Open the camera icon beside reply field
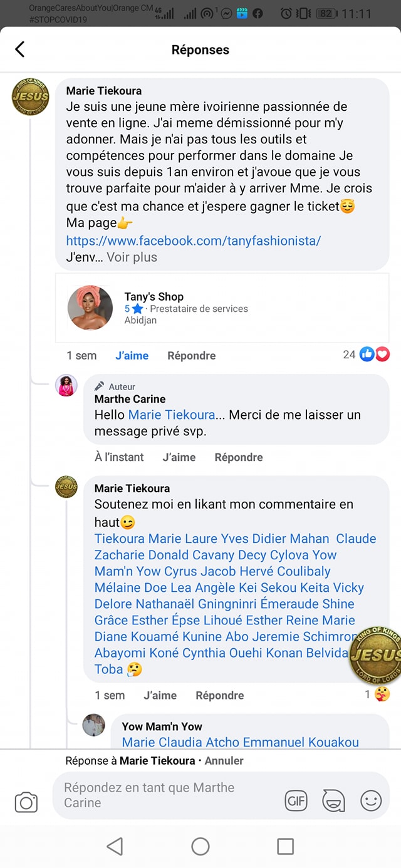The height and width of the screenshot is (868, 401). (x=26, y=802)
